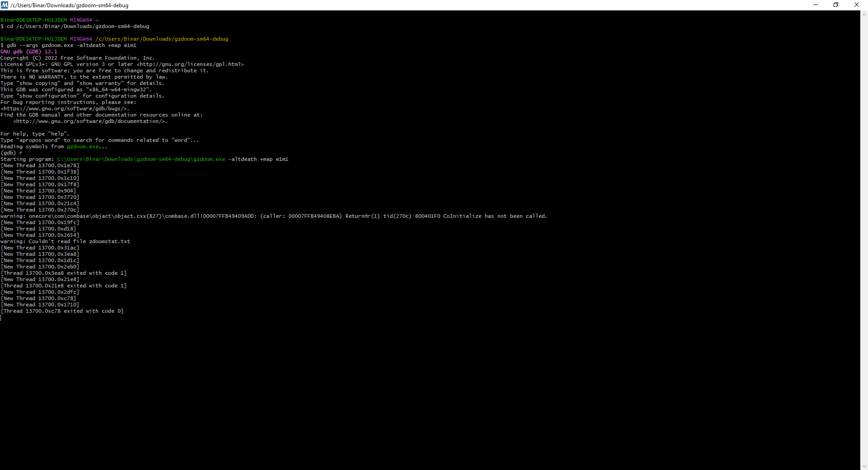
Task: Open the GDB bug reporting URL
Action: 64,108
